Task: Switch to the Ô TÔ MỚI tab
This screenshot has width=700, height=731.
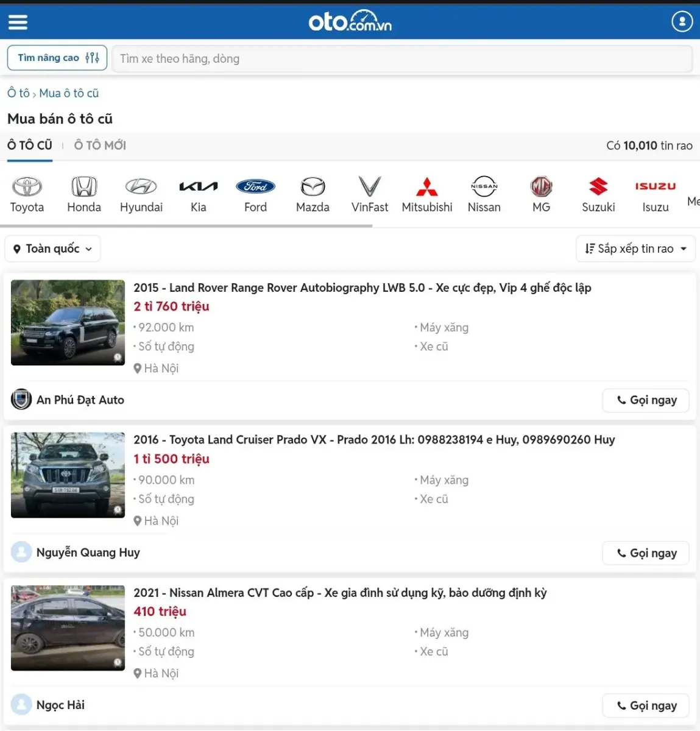Action: (x=100, y=145)
